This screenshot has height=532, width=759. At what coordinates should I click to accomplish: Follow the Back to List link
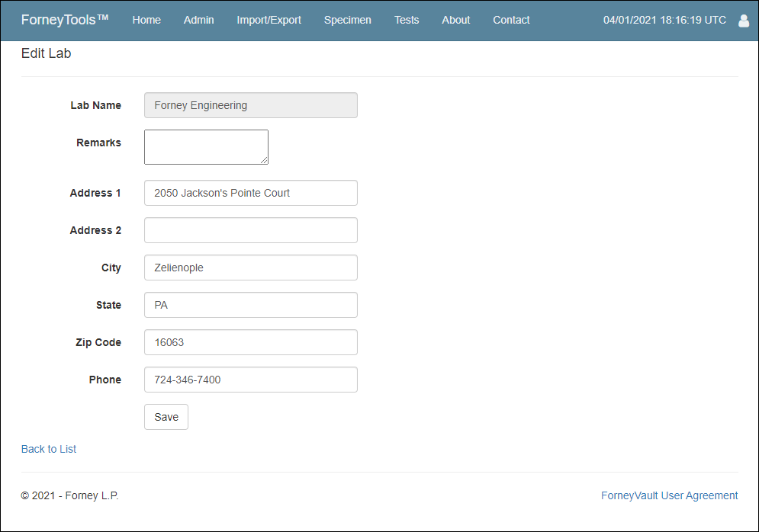[x=49, y=449]
